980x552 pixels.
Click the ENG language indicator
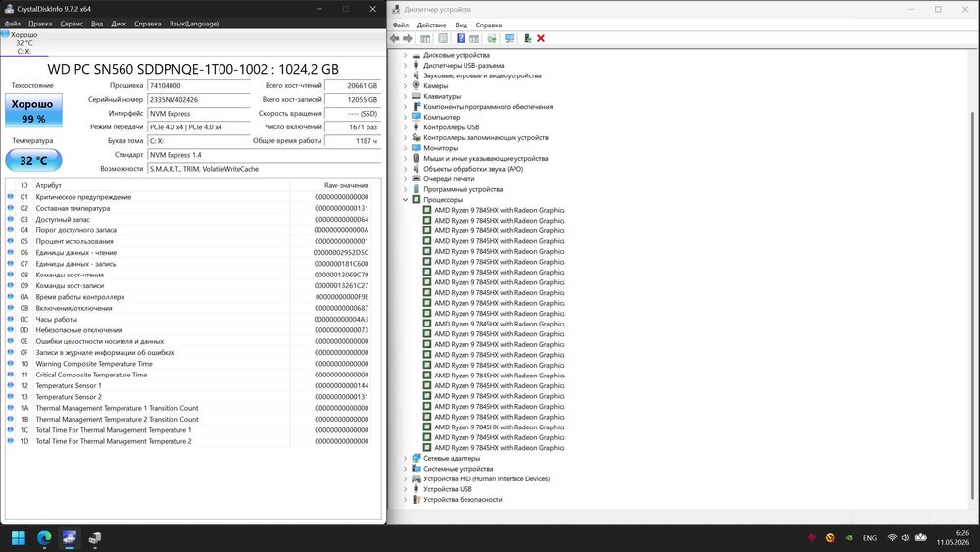tap(870, 538)
